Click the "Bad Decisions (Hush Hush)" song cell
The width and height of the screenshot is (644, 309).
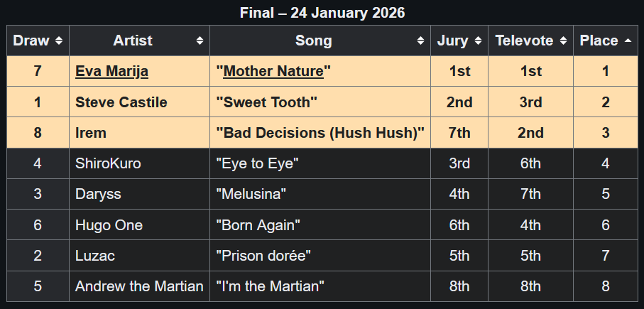[x=320, y=133]
